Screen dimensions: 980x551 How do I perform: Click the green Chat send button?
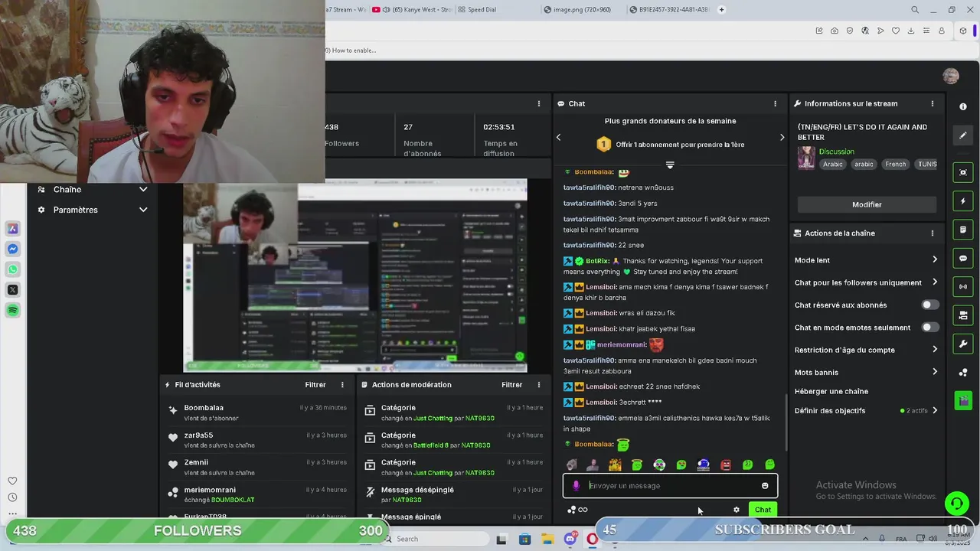click(x=763, y=510)
